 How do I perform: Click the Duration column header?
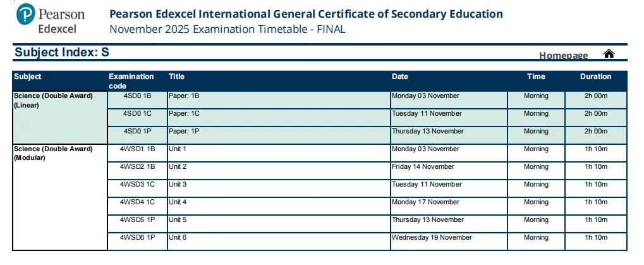[595, 77]
